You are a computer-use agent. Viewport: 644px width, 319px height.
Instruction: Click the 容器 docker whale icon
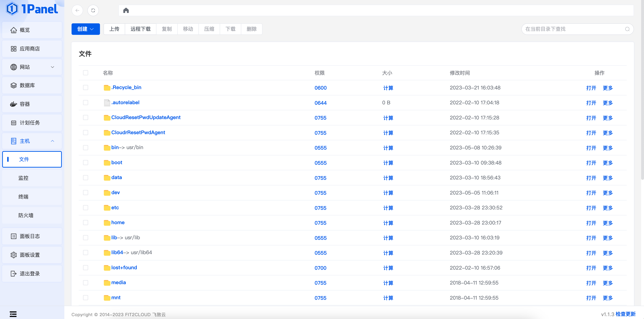[x=13, y=104]
